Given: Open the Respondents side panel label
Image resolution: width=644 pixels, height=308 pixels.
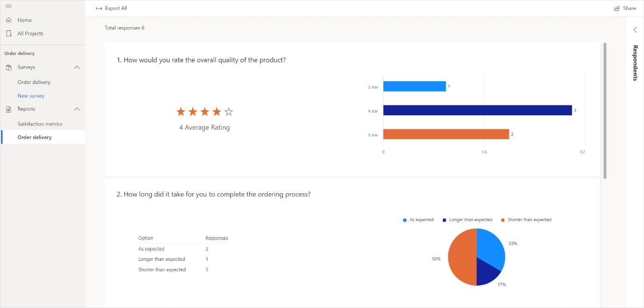Looking at the screenshot, I should (x=635, y=63).
